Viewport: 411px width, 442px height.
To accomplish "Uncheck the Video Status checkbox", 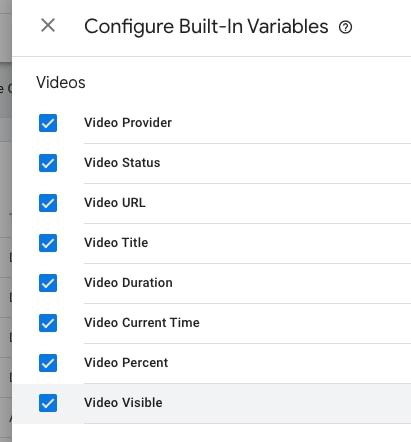I will 48,163.
